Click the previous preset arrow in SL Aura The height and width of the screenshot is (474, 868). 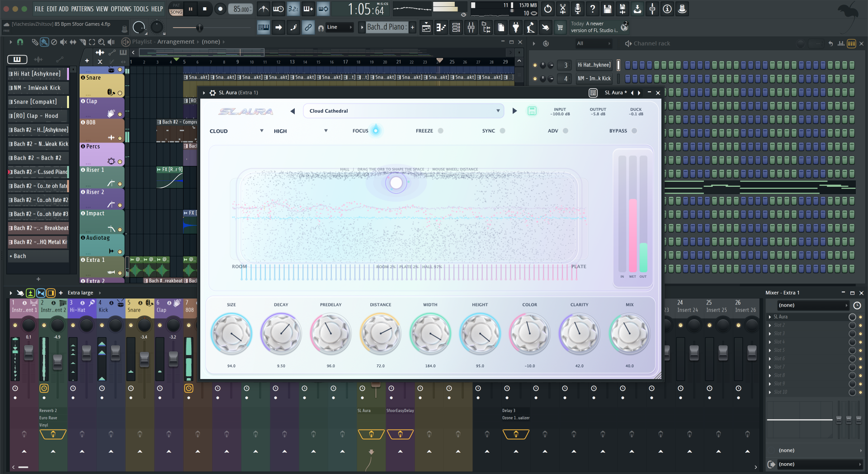pos(292,111)
